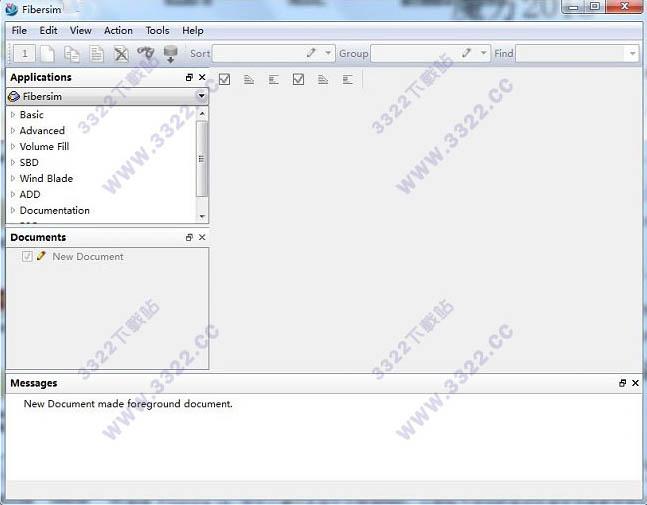This screenshot has height=505, width=647.
Task: Open the Sort dropdown arrow
Action: click(328, 53)
